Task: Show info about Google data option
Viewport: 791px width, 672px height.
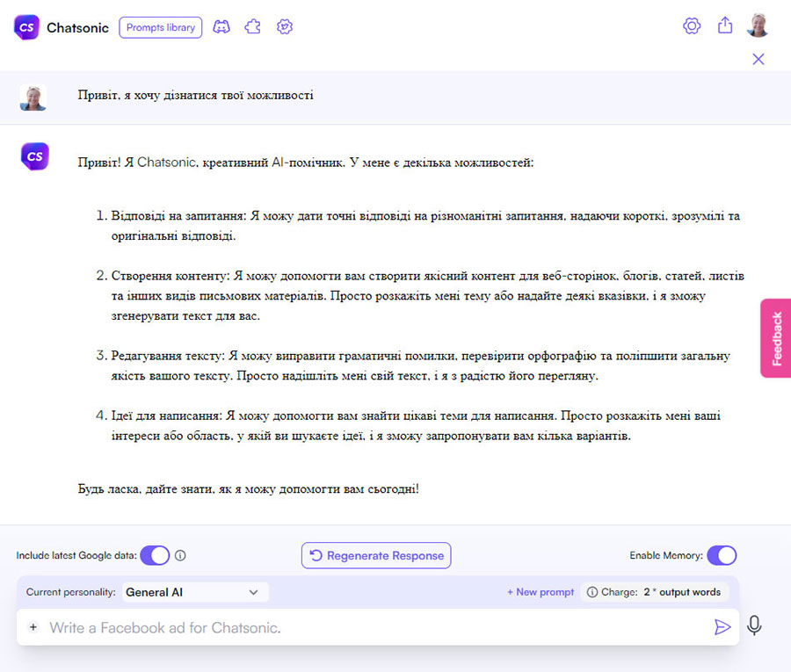Action: coord(180,555)
